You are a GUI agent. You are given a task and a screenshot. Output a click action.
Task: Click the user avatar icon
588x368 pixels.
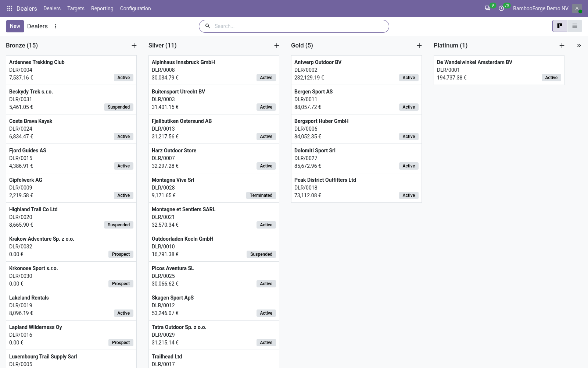[577, 8]
